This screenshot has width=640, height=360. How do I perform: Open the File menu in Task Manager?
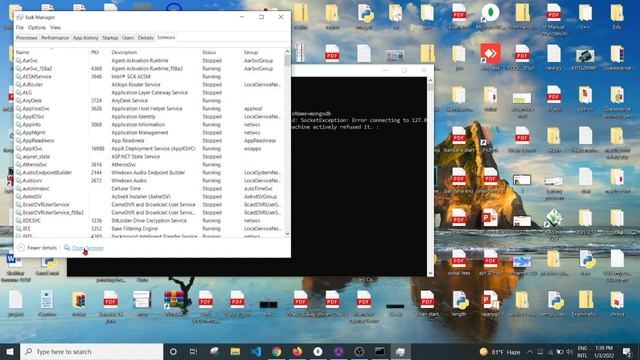(x=20, y=27)
